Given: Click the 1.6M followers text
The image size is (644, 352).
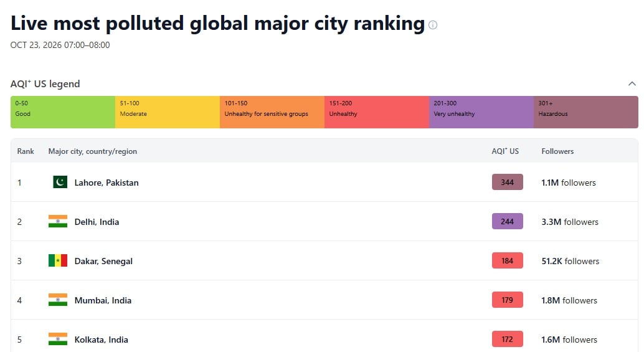Looking at the screenshot, I should [x=569, y=340].
